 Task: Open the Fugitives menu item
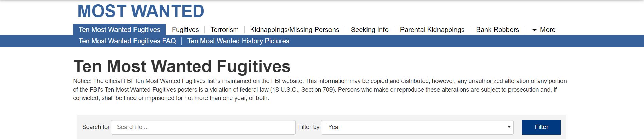[185, 30]
